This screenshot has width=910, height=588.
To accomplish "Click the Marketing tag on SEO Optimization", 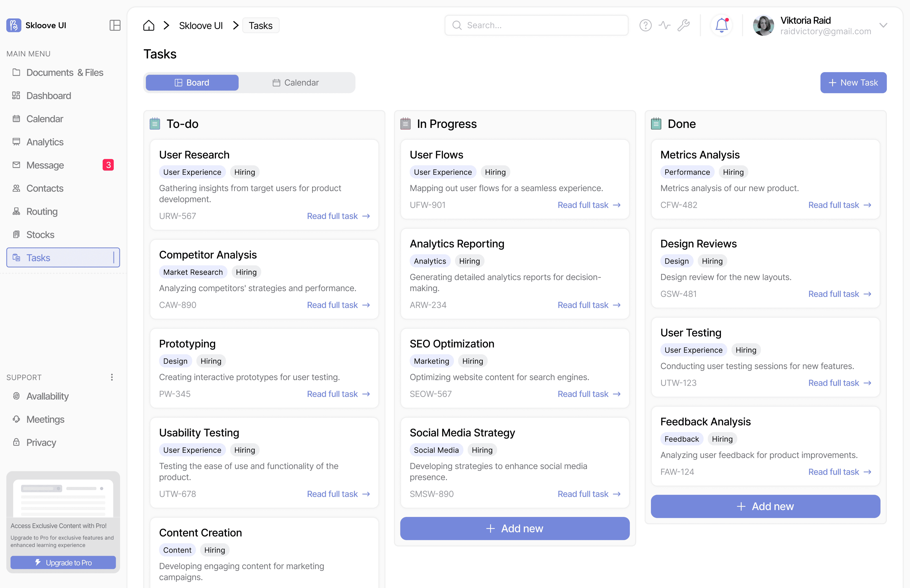I will click(431, 361).
